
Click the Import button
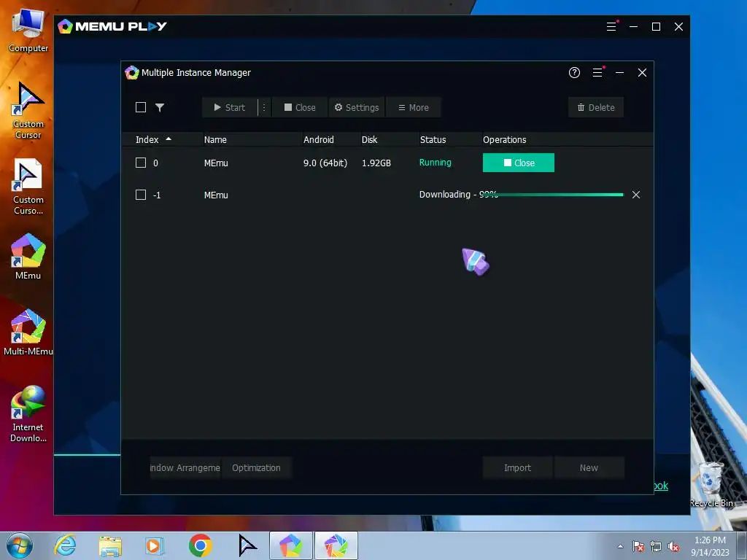click(517, 467)
